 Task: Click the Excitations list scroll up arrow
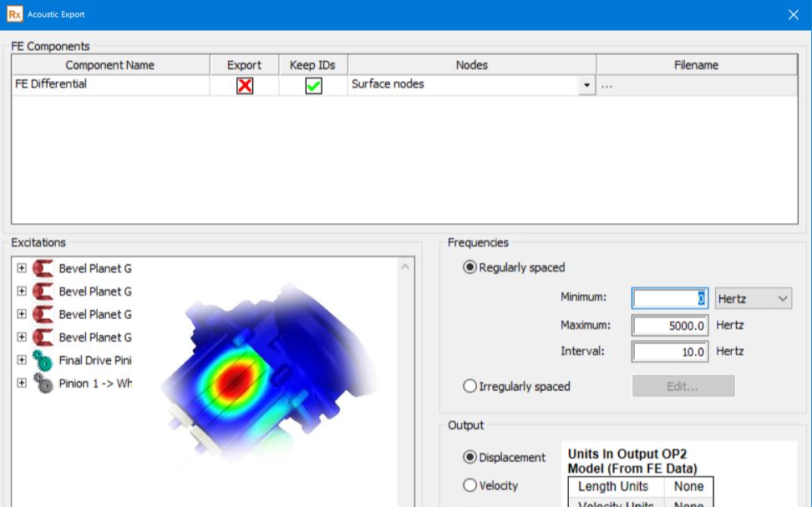[405, 266]
